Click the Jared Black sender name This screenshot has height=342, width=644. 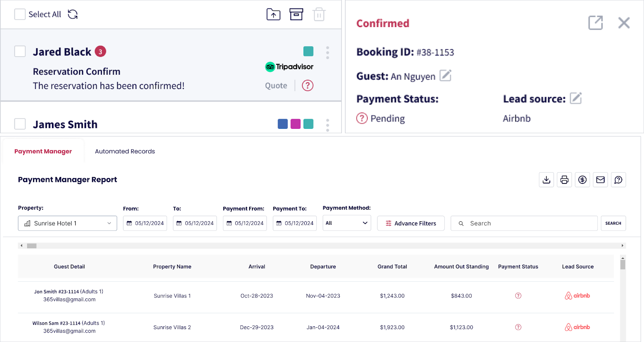pyautogui.click(x=62, y=52)
